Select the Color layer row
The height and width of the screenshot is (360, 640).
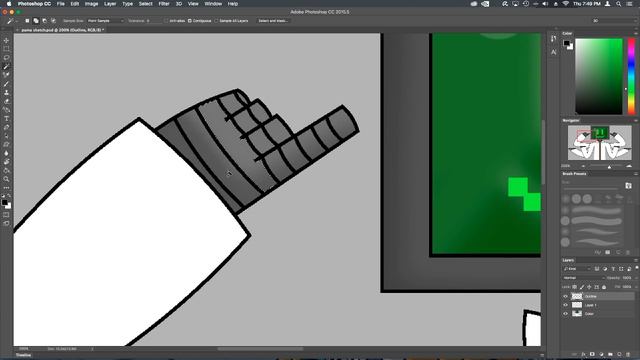(x=598, y=313)
